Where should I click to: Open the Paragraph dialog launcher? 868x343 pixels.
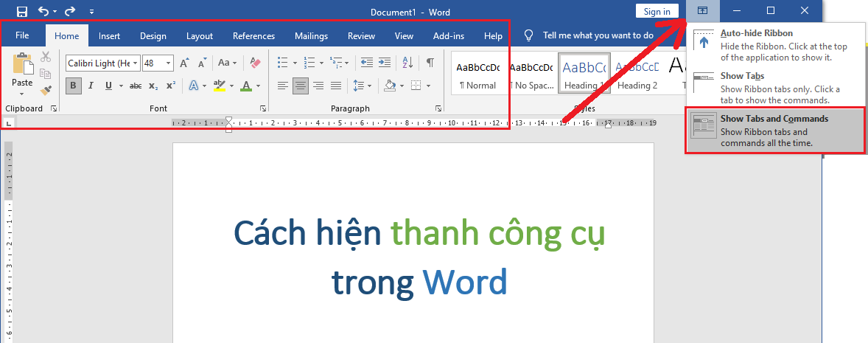438,108
